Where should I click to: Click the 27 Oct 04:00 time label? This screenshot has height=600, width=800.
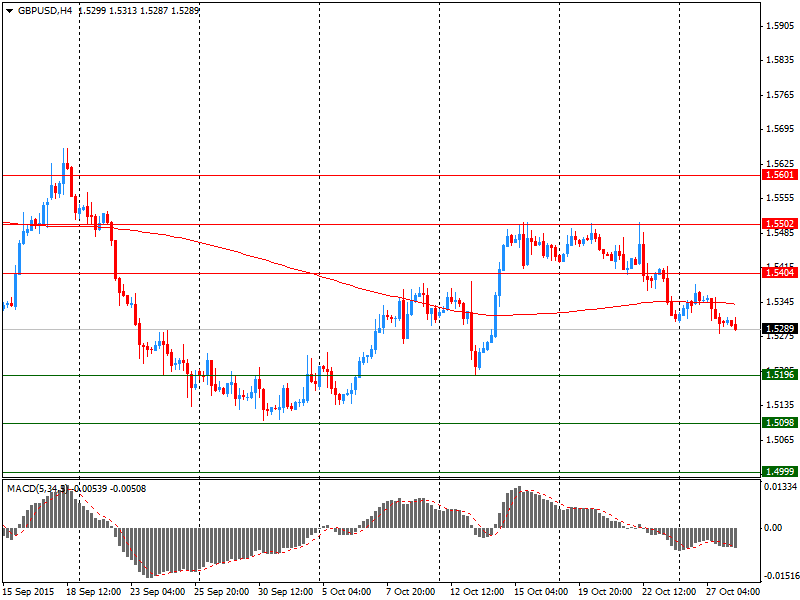[733, 592]
